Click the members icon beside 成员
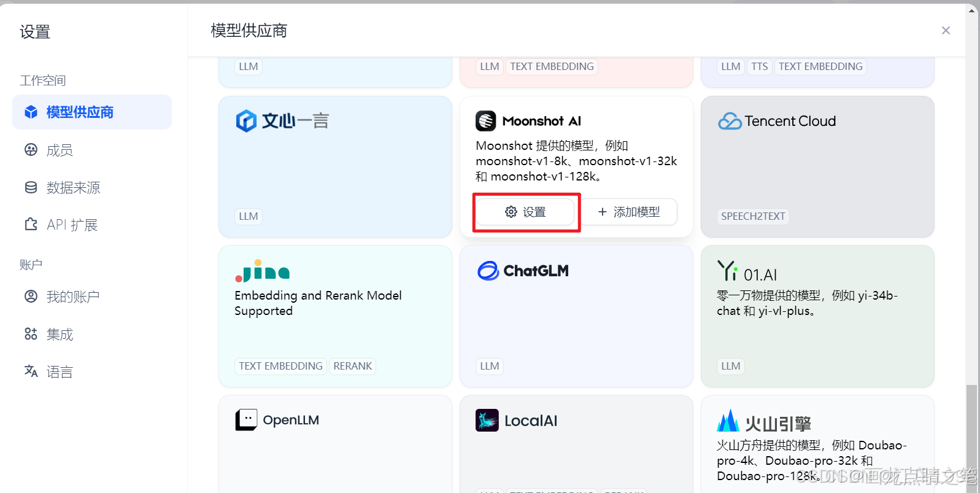 point(31,150)
